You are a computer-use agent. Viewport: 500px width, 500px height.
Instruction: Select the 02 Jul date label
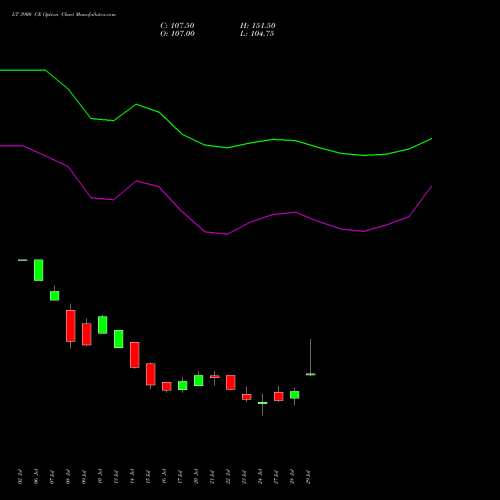[x=20, y=477]
